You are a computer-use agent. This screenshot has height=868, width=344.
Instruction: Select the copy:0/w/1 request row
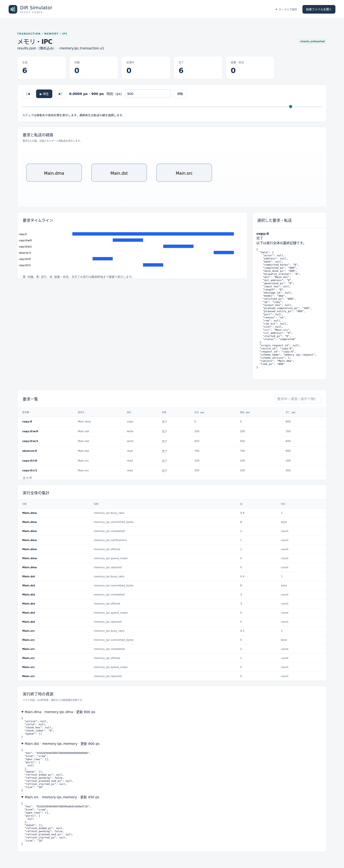(x=172, y=441)
